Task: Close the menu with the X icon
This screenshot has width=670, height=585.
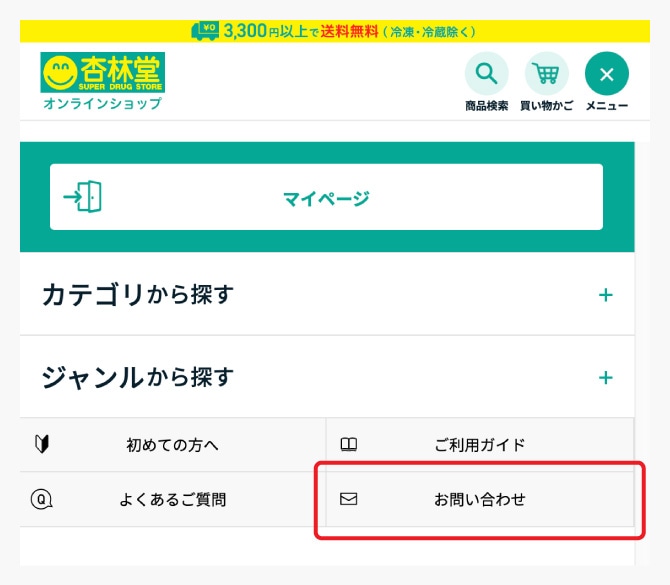Action: [x=607, y=73]
